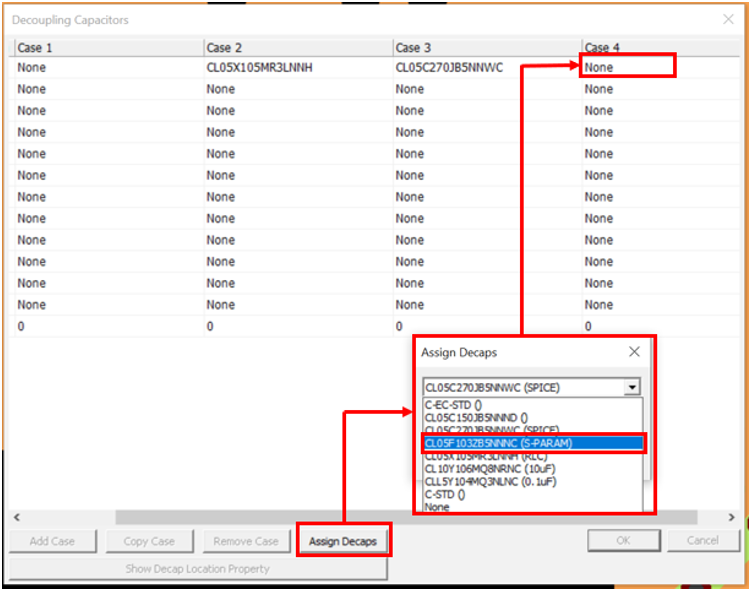
Task: Pick CL10Y106MQ8NRNC (10uF) option
Action: click(x=490, y=468)
